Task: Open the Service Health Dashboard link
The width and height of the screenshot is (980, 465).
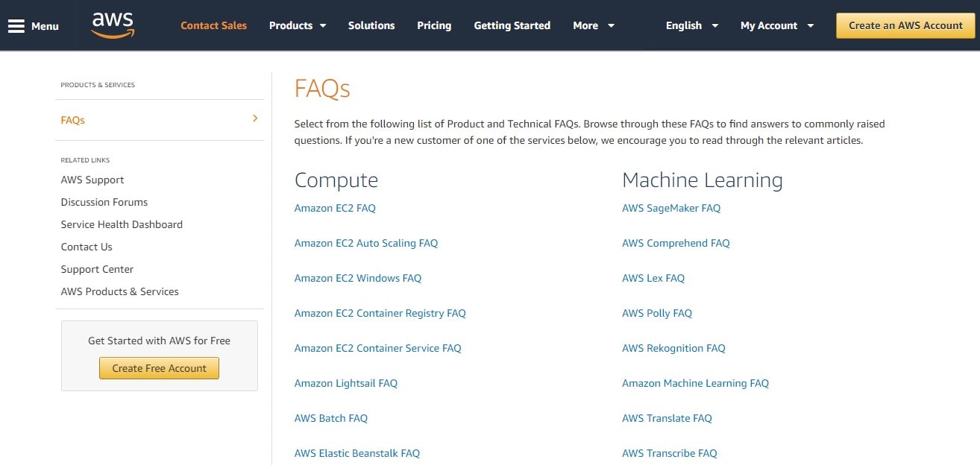Action: (x=122, y=224)
